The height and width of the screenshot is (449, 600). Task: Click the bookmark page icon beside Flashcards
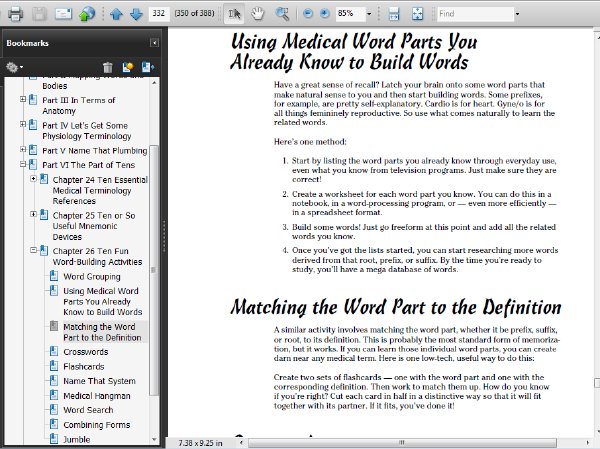point(54,366)
